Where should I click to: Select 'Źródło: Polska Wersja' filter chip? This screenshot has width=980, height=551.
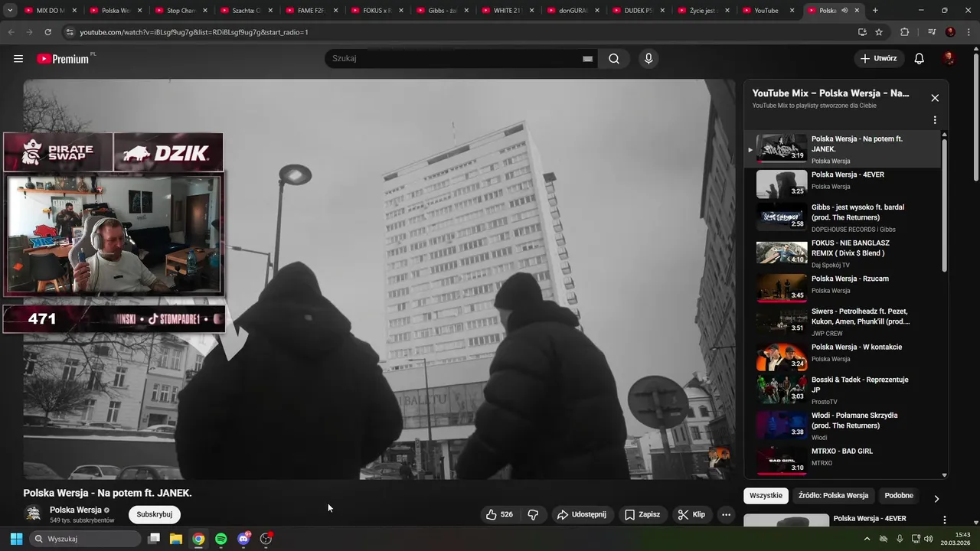(833, 495)
